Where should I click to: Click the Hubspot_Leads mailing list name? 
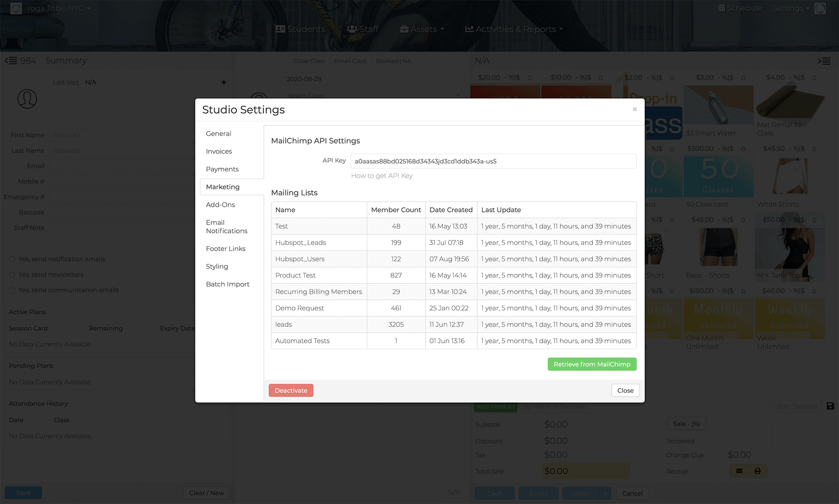click(x=301, y=243)
